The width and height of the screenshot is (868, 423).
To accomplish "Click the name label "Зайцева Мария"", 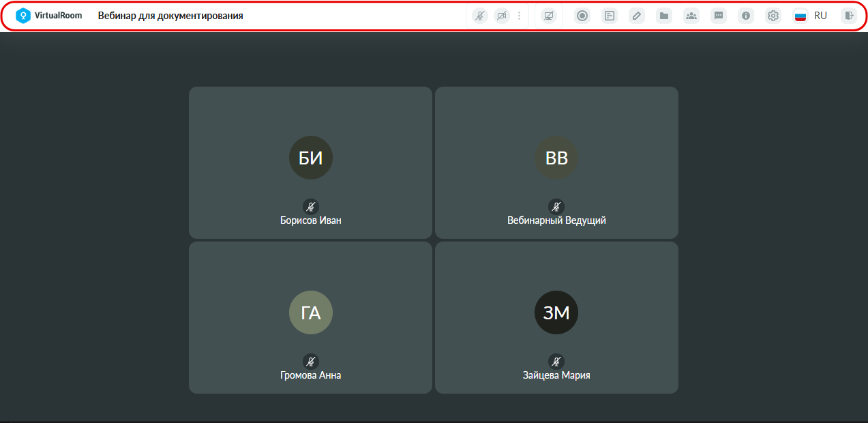I will (556, 376).
